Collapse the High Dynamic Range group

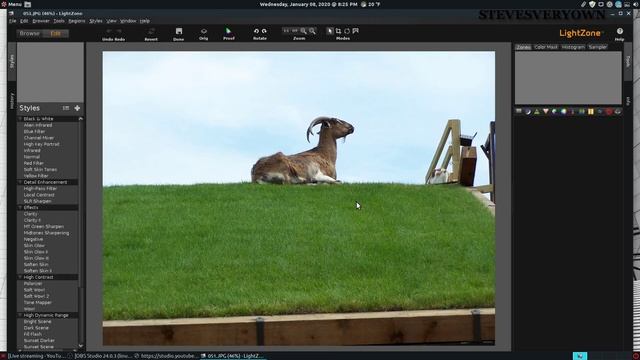pyautogui.click(x=20, y=315)
